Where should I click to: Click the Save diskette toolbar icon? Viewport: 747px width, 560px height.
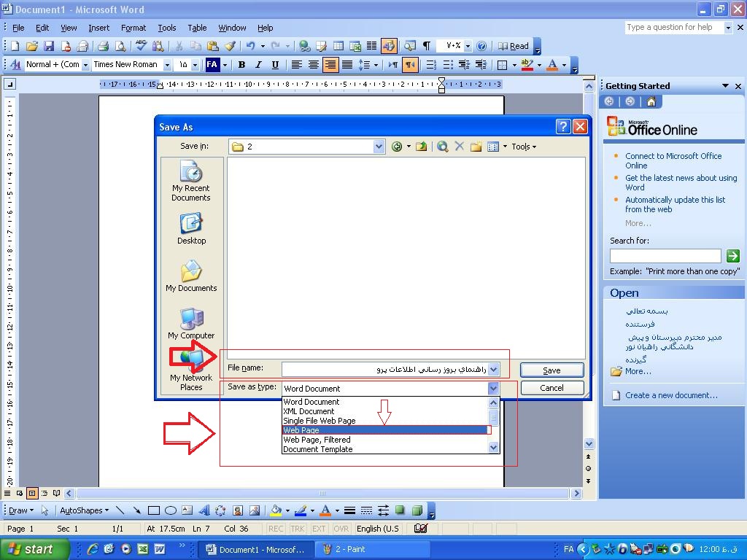49,46
